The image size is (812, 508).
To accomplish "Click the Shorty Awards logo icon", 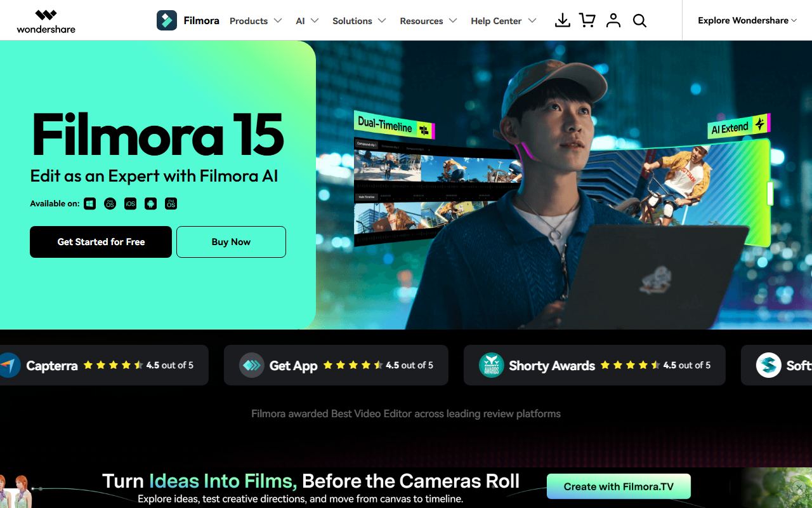I will coord(491,365).
